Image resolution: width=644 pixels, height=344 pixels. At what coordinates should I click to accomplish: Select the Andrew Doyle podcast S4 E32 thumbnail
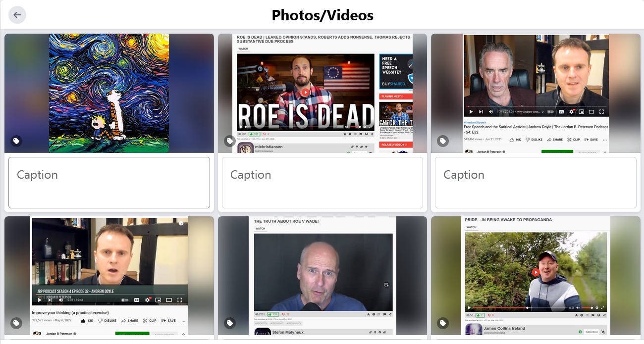click(x=536, y=93)
